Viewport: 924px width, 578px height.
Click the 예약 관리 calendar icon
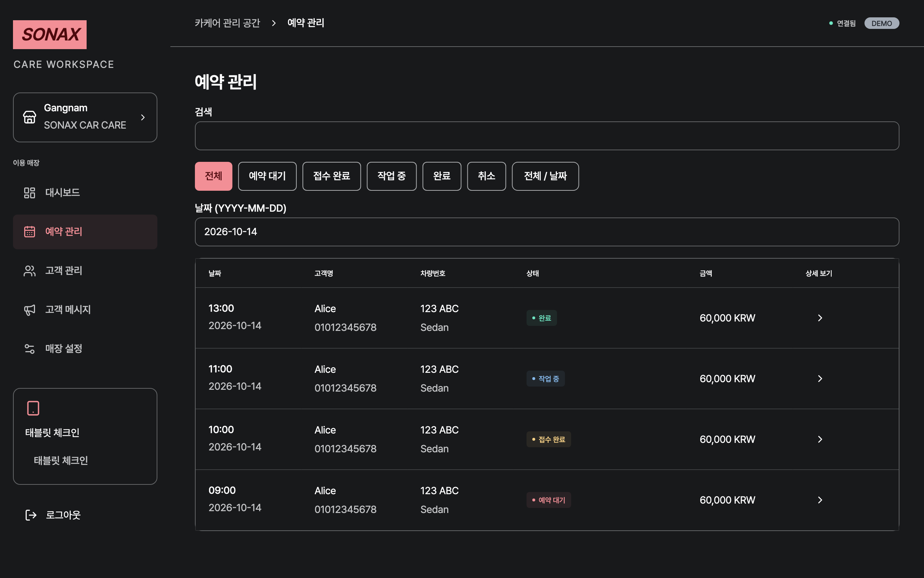point(29,232)
